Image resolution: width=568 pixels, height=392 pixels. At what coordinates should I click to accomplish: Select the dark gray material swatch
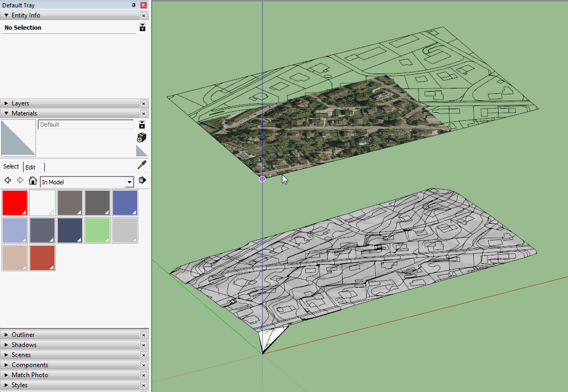pyautogui.click(x=97, y=203)
